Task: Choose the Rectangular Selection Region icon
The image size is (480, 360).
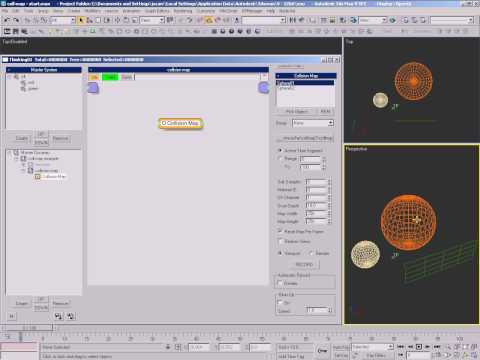Action: pos(98,20)
